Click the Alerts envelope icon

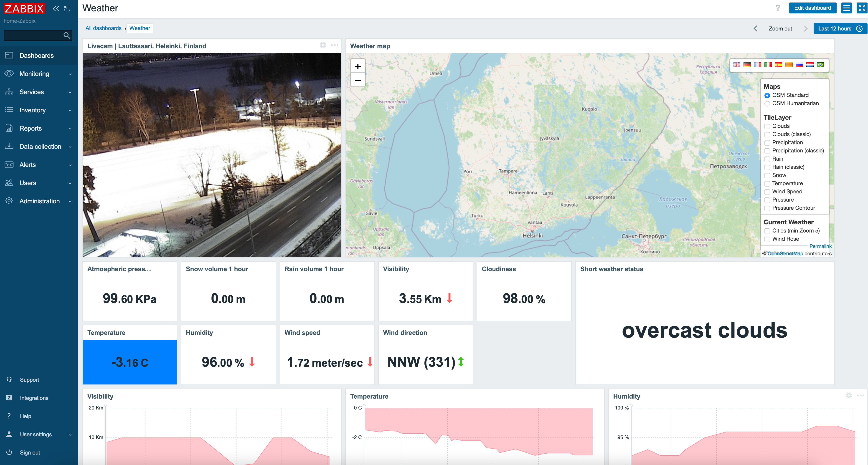coord(9,165)
